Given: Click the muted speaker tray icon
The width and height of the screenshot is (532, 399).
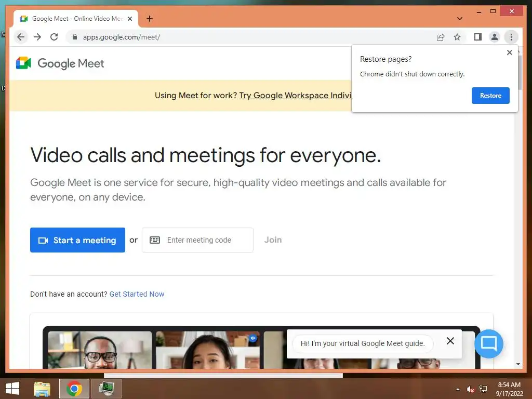Looking at the screenshot, I should (x=470, y=389).
